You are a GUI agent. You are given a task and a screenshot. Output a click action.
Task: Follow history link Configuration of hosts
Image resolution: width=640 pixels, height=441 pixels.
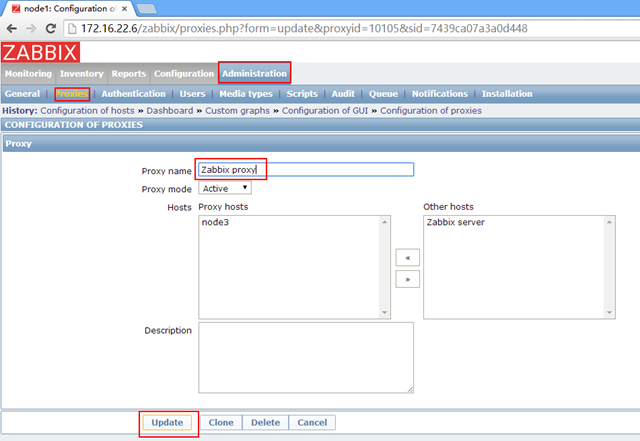point(87,111)
